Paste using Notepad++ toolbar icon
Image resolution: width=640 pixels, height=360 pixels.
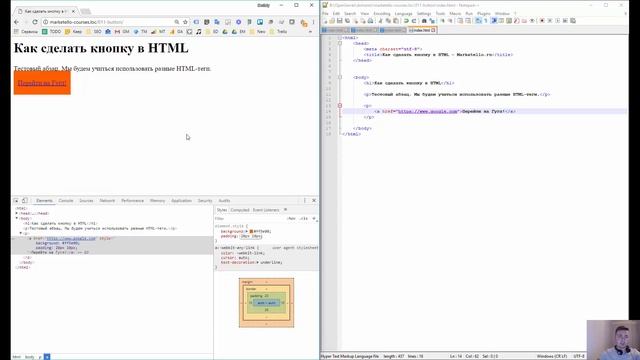396,21
